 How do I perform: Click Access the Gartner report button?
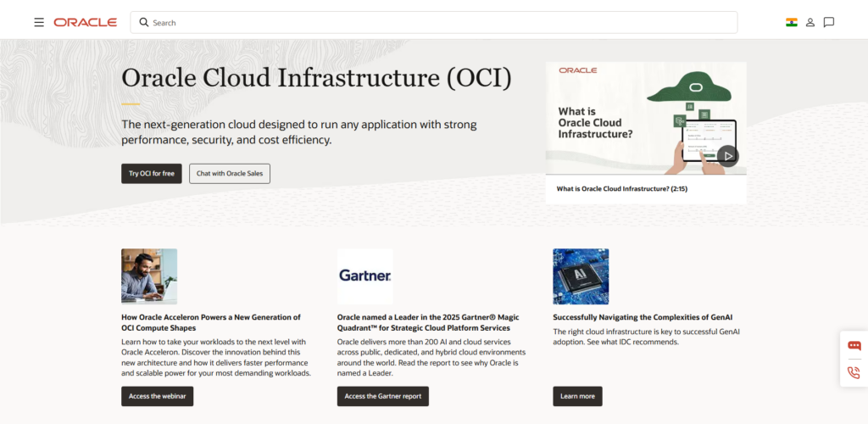383,396
